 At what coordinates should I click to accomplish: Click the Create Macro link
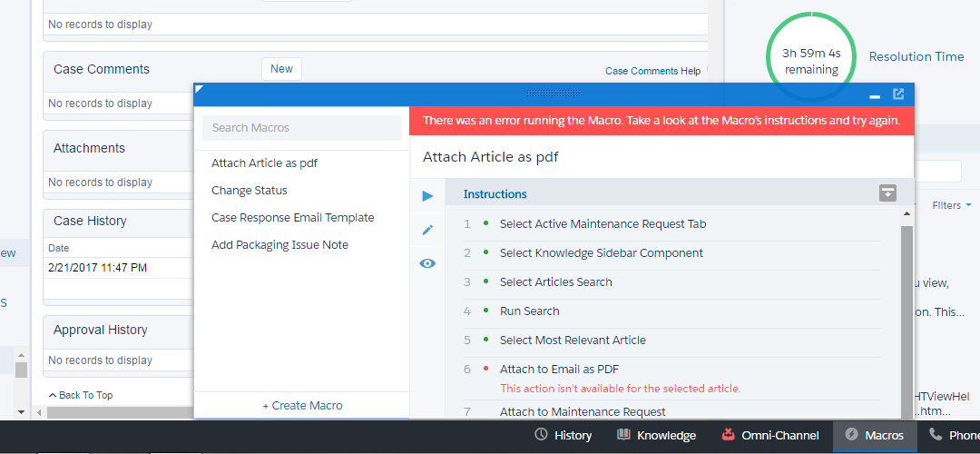coord(302,405)
